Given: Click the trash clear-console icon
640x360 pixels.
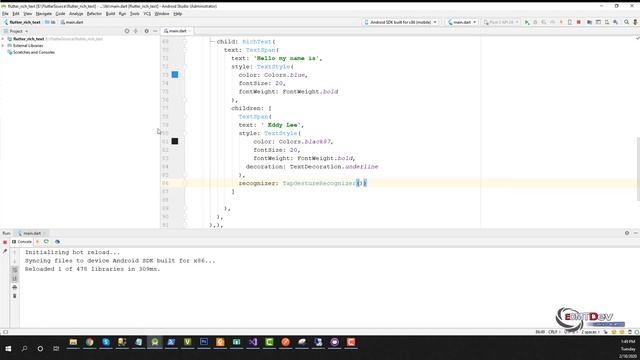Looking at the screenshot, I should click(x=14, y=296).
